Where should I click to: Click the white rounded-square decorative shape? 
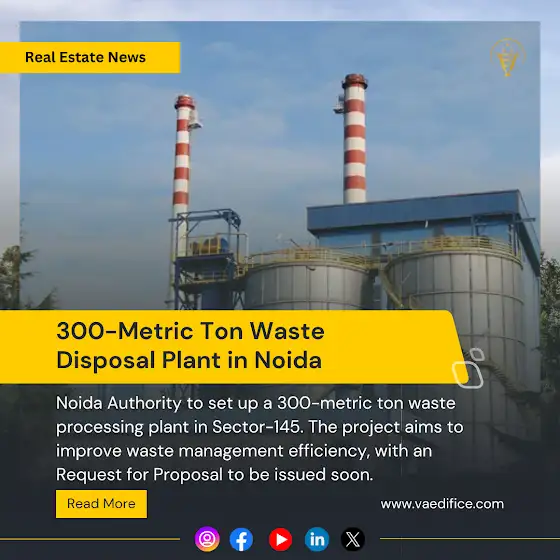[469, 368]
